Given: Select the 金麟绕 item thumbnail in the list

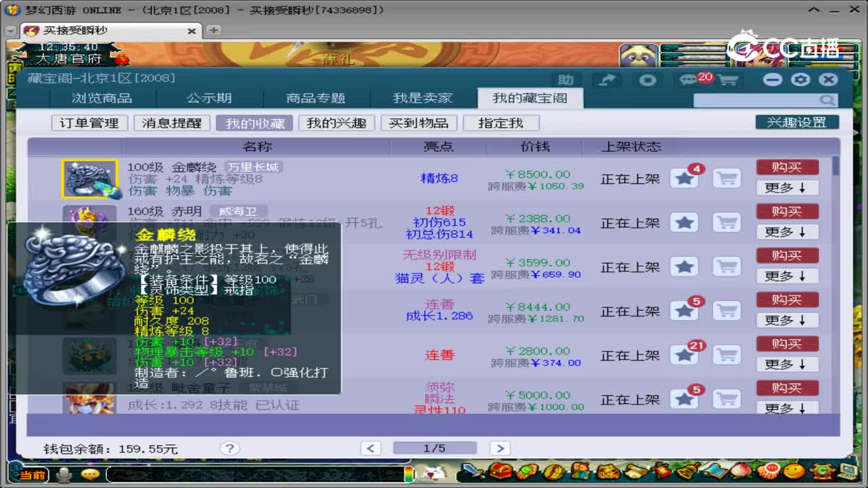Looking at the screenshot, I should coord(90,179).
